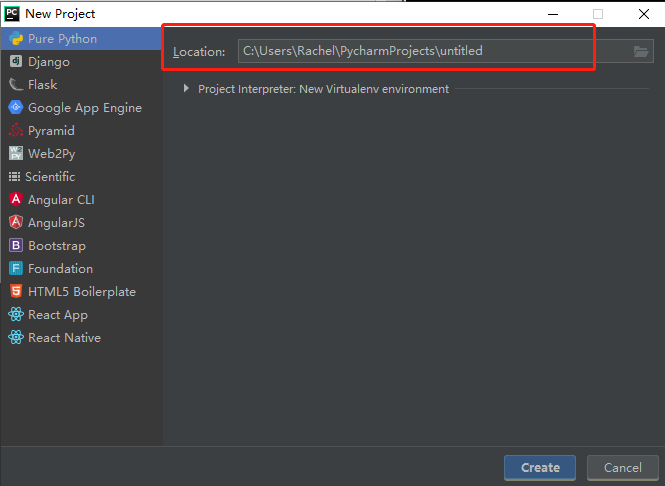
Task: Pick Google App Engine from the list
Action: click(x=81, y=107)
